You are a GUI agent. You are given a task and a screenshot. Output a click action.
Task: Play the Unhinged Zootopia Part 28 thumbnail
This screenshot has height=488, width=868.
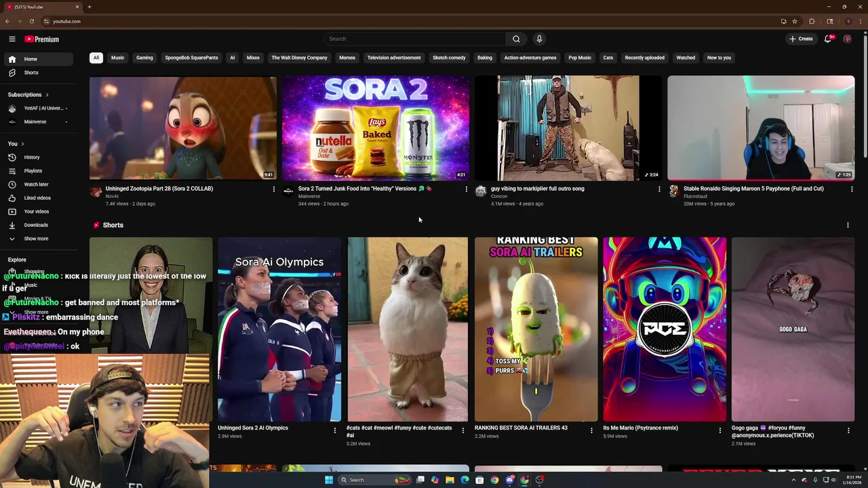183,128
